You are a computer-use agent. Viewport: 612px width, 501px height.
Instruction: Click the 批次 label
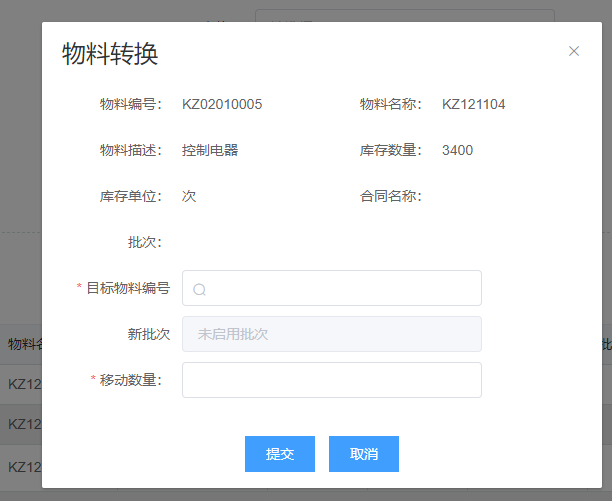(144, 242)
